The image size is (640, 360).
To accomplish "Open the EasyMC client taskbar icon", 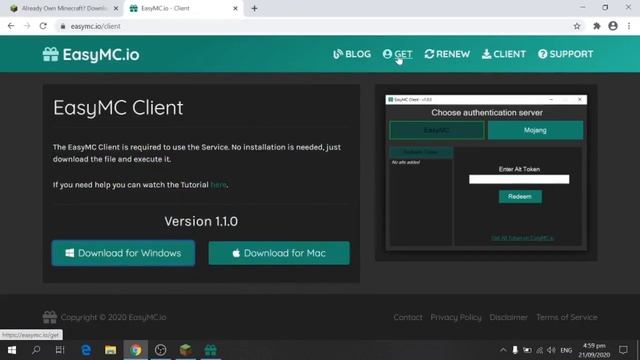I will [211, 350].
